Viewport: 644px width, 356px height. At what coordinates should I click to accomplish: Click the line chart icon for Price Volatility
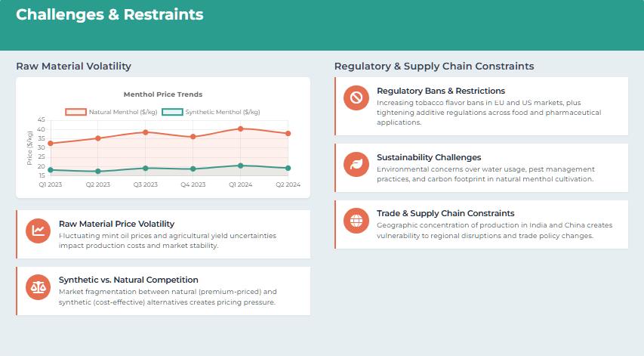click(x=38, y=231)
